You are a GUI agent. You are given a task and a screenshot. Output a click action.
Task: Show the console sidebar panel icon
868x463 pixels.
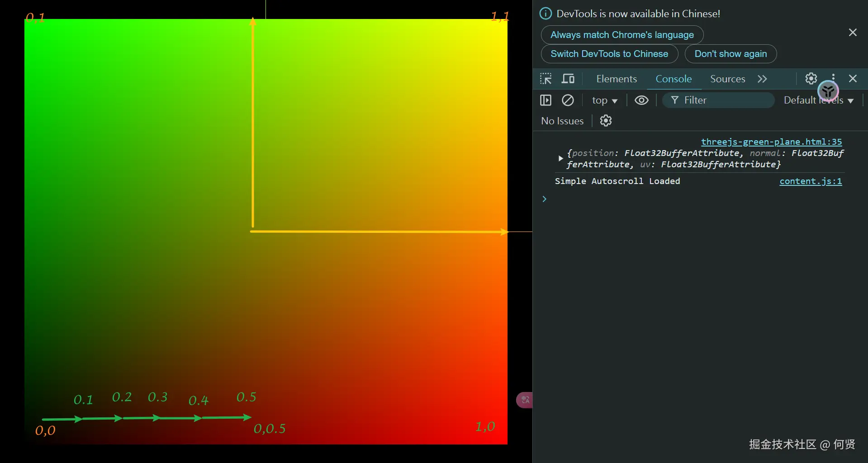click(546, 100)
